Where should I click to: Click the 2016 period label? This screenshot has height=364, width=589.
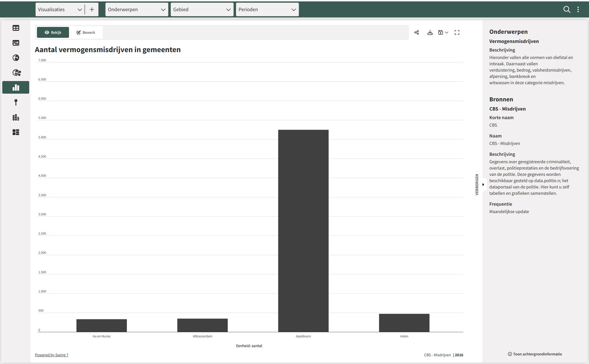click(x=459, y=355)
